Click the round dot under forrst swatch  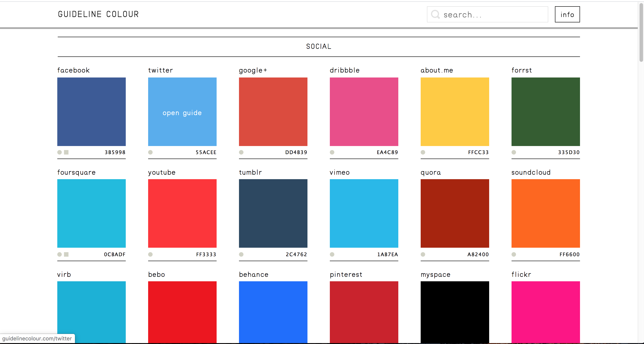(514, 152)
